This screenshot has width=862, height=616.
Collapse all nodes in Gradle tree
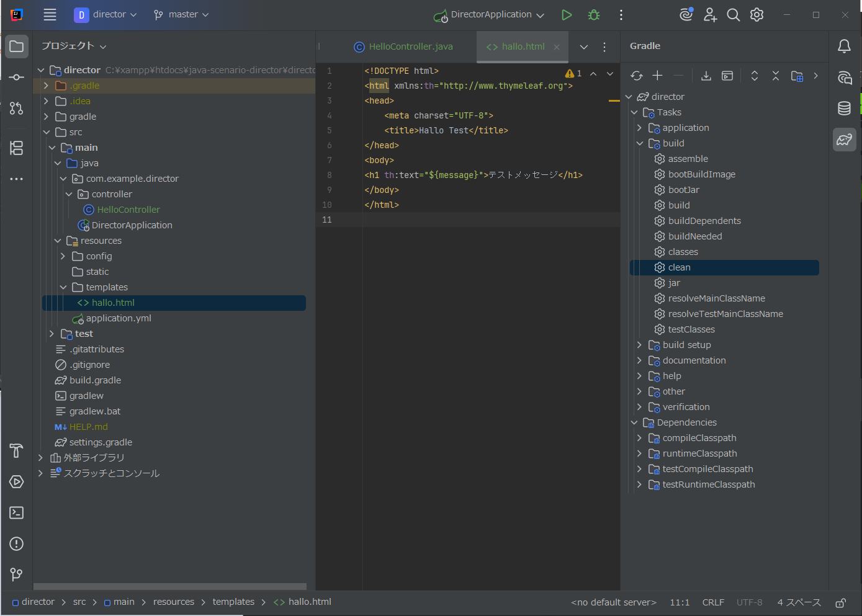click(x=776, y=76)
